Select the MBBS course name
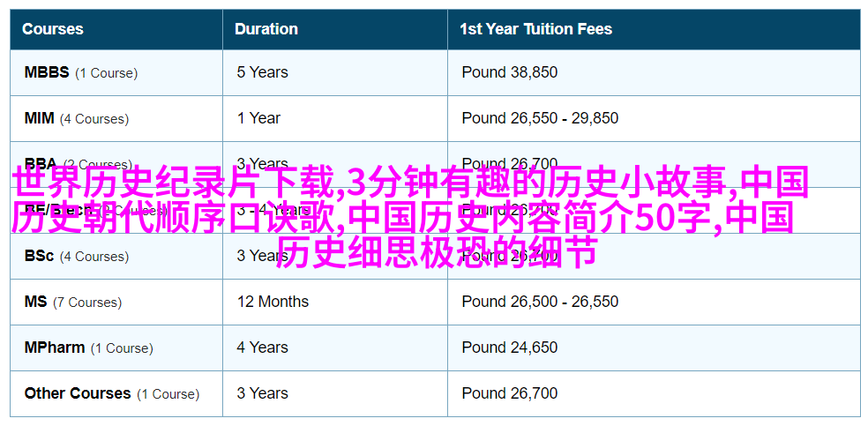868x426 pixels. 47,72
